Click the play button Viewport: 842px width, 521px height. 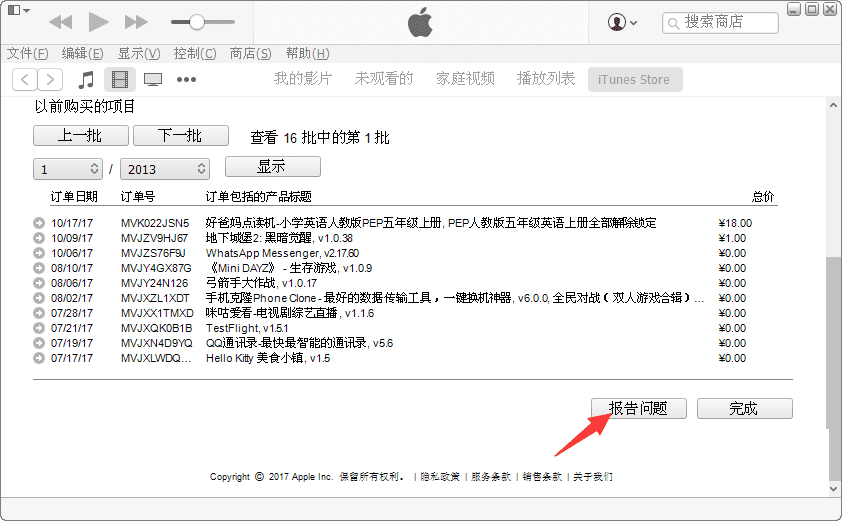coord(98,22)
